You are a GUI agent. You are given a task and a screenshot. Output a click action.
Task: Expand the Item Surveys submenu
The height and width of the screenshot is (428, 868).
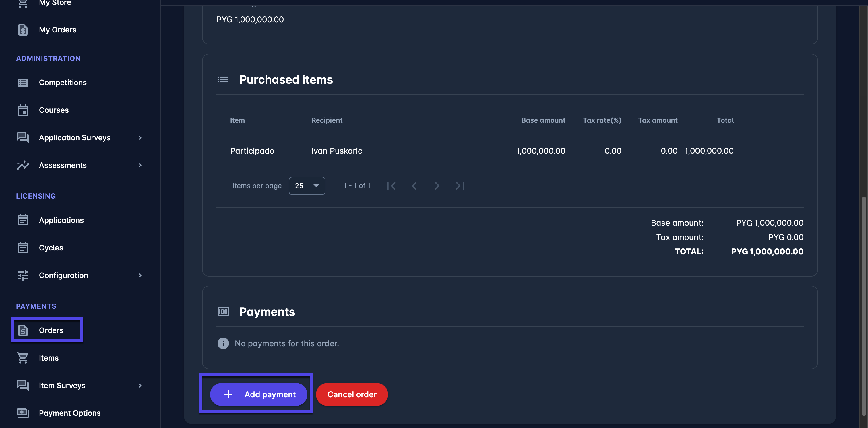[x=140, y=385]
